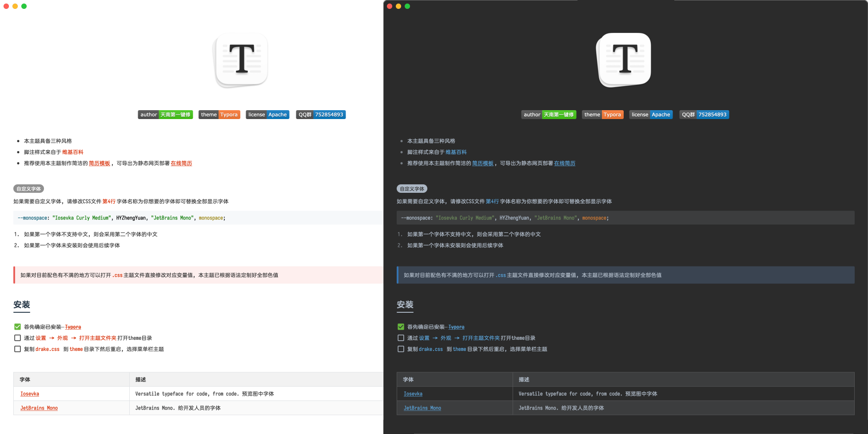The image size is (868, 434).
Task: Click the 安装 heading in the light window
Action: coord(22,305)
